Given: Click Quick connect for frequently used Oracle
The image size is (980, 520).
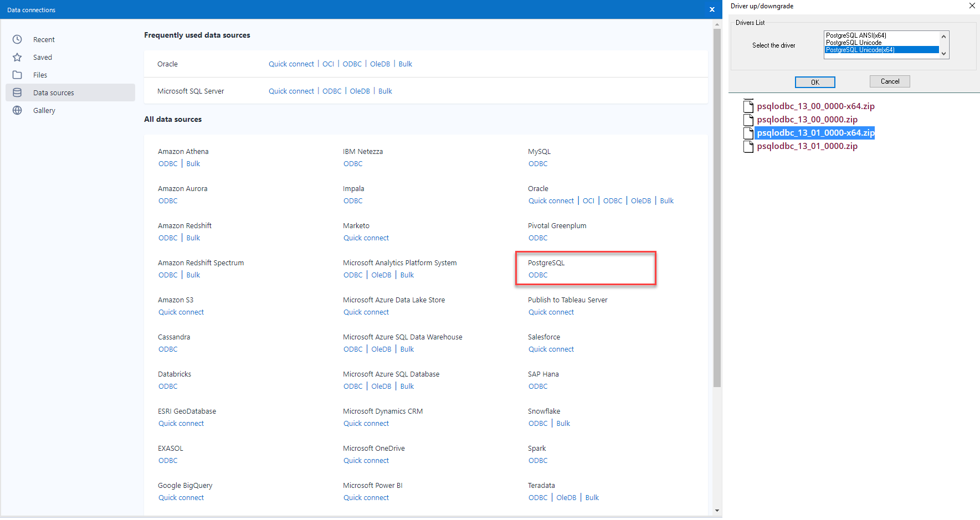Looking at the screenshot, I should coord(291,64).
